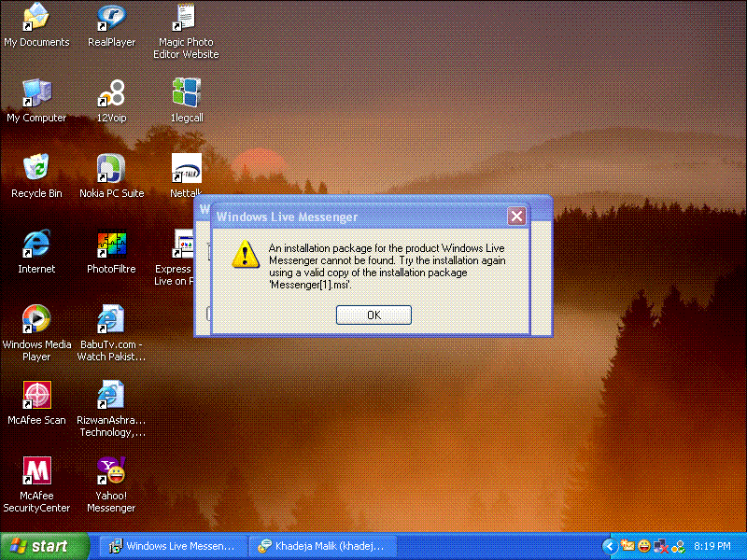Switch to Khadeja Malik chat taskbar button

tap(323, 546)
